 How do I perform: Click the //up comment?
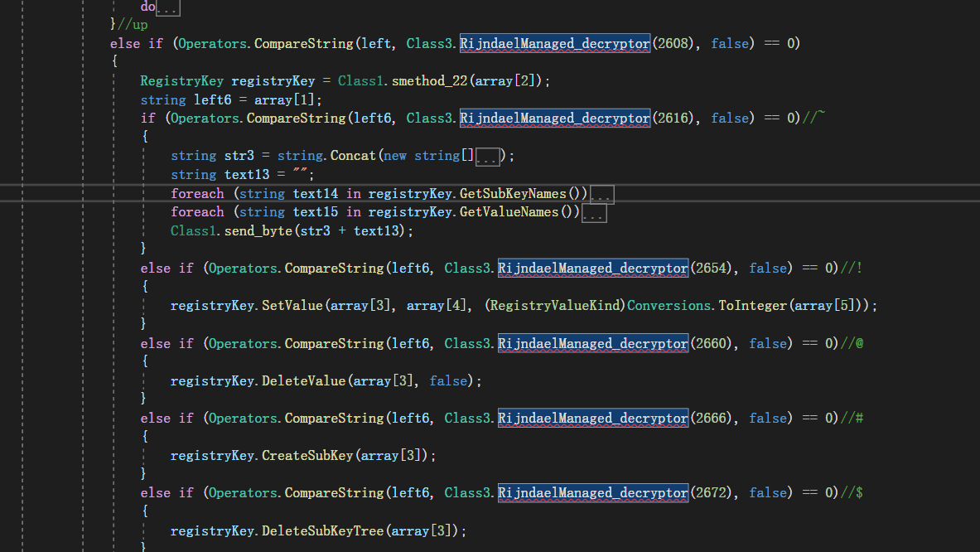pos(133,24)
